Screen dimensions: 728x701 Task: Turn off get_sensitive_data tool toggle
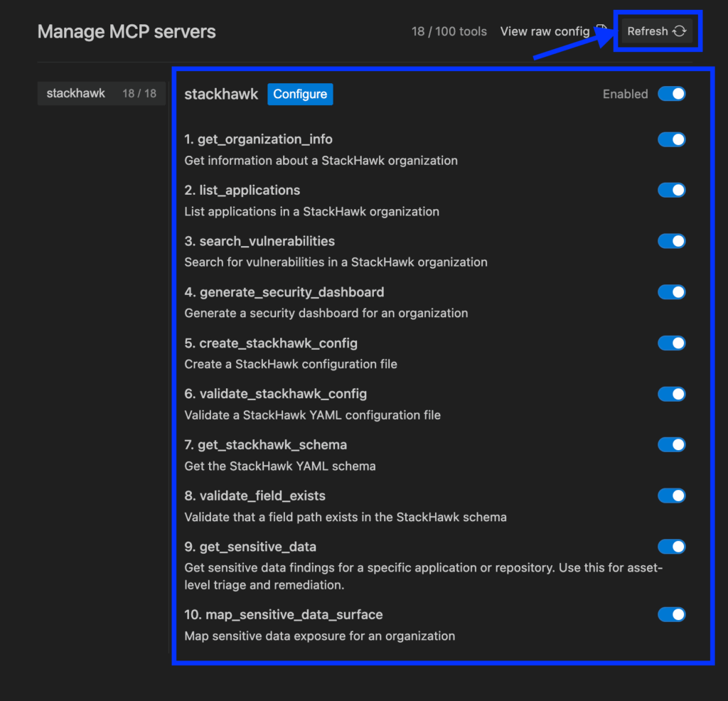point(671,547)
